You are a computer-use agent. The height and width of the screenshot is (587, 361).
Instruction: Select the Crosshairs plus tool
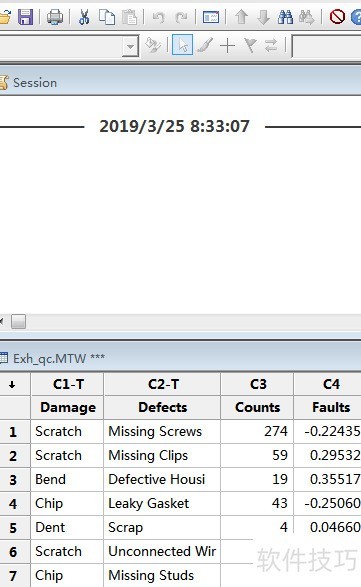point(228,46)
